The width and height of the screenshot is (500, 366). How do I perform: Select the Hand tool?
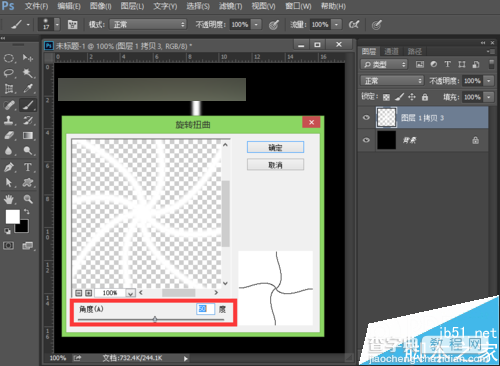click(x=9, y=199)
